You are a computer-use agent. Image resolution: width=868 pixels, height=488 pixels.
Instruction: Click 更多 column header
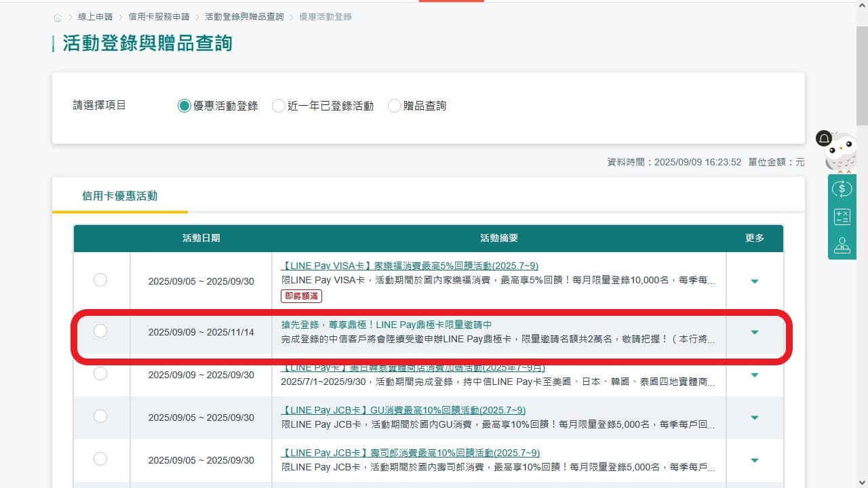755,239
